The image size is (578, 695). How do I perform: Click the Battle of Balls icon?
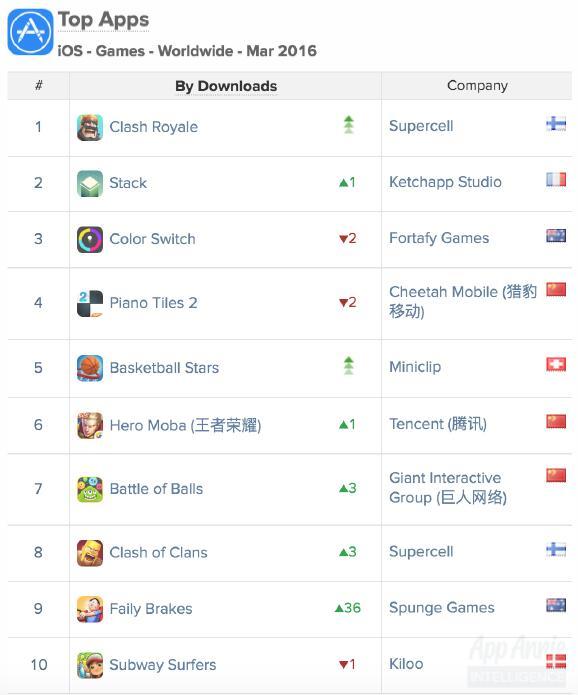[90, 489]
